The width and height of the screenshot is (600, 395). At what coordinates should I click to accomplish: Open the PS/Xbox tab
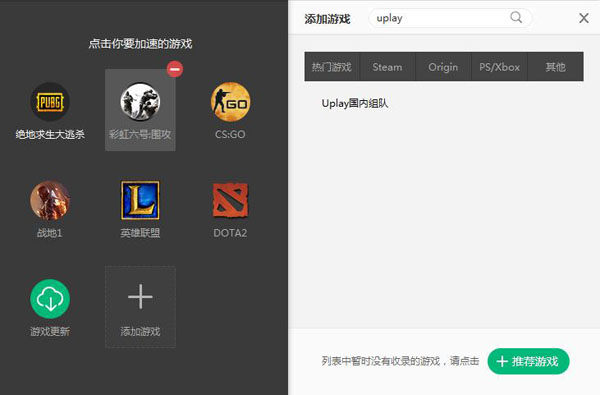[x=499, y=67]
